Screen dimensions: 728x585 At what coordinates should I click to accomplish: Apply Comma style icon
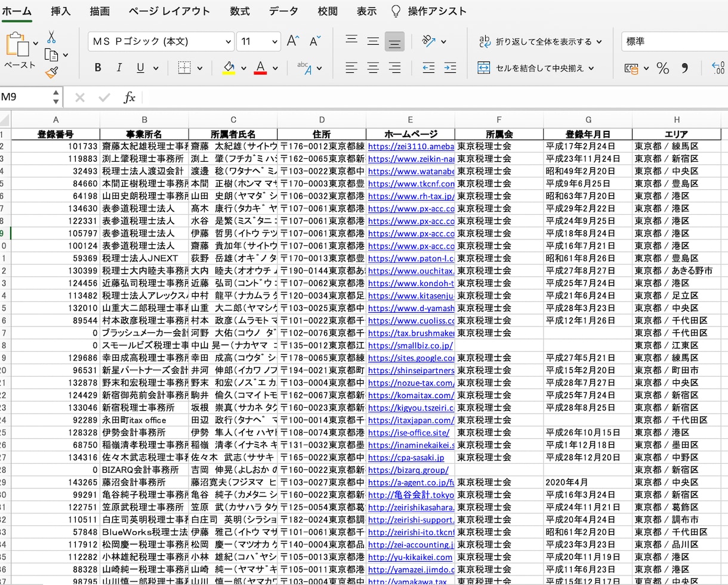(684, 68)
